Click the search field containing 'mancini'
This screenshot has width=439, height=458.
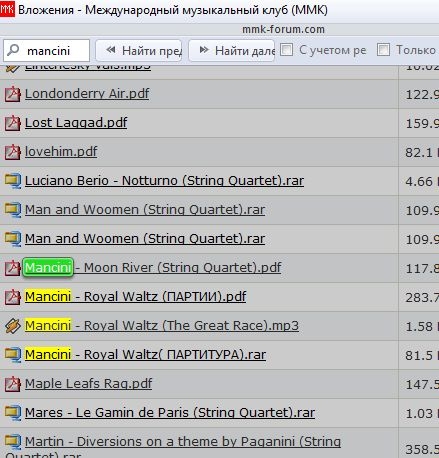tap(47, 51)
